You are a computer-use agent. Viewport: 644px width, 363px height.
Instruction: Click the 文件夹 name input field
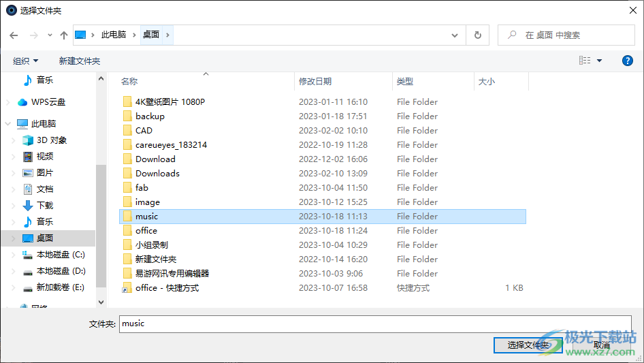tap(375, 324)
